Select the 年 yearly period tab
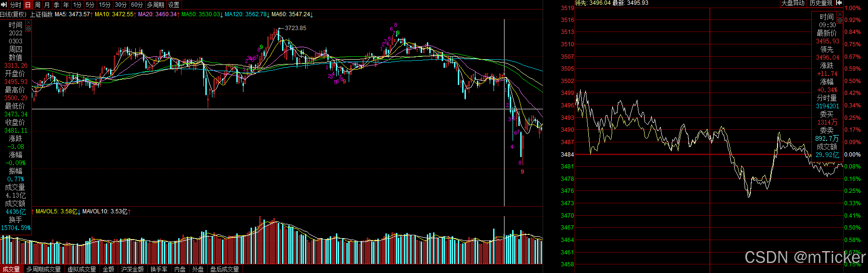This screenshot has width=868, height=273. [66, 4]
